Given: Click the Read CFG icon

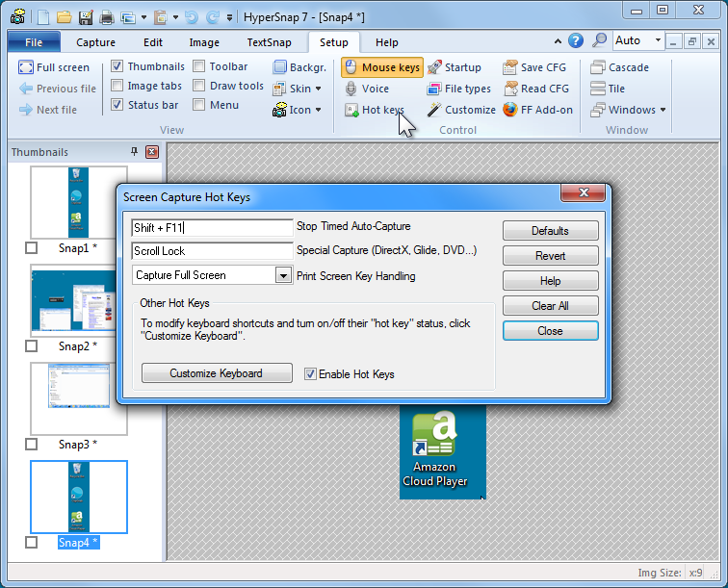Looking at the screenshot, I should click(x=510, y=89).
